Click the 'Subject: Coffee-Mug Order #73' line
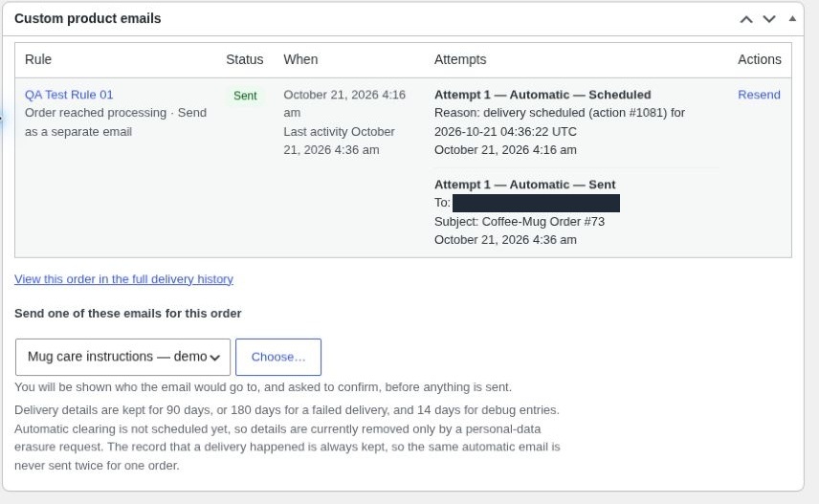 520,222
